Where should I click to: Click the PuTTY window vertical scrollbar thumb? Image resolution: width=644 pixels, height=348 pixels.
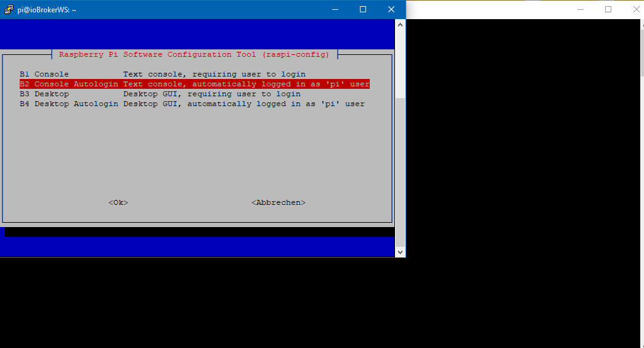click(x=400, y=172)
